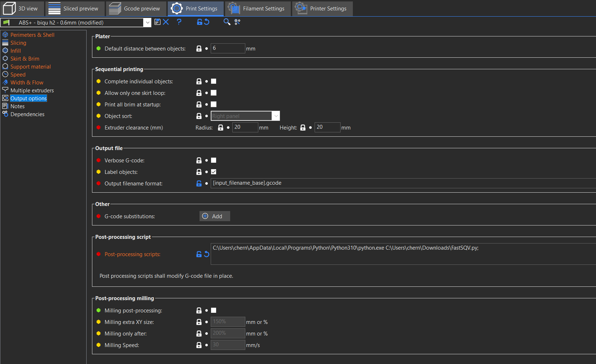Save the current preset with the floppy disk icon
The image size is (596, 364).
tap(157, 22)
